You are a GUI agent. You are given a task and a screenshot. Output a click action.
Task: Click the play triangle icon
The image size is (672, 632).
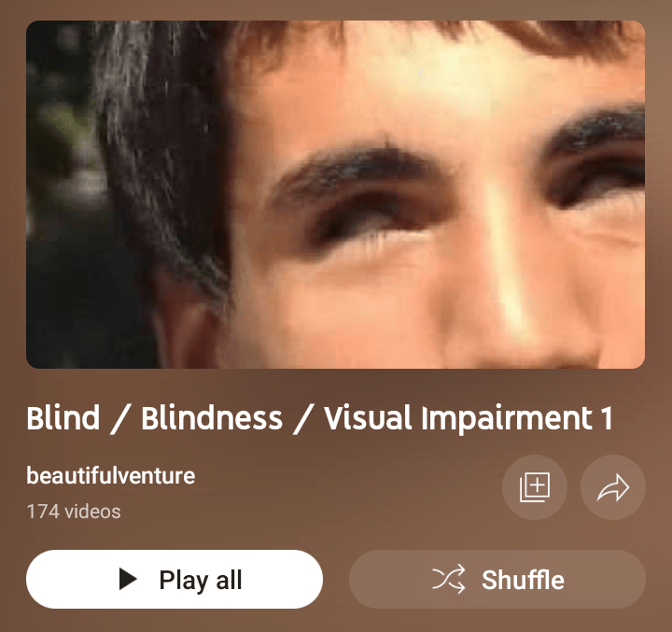(x=128, y=579)
